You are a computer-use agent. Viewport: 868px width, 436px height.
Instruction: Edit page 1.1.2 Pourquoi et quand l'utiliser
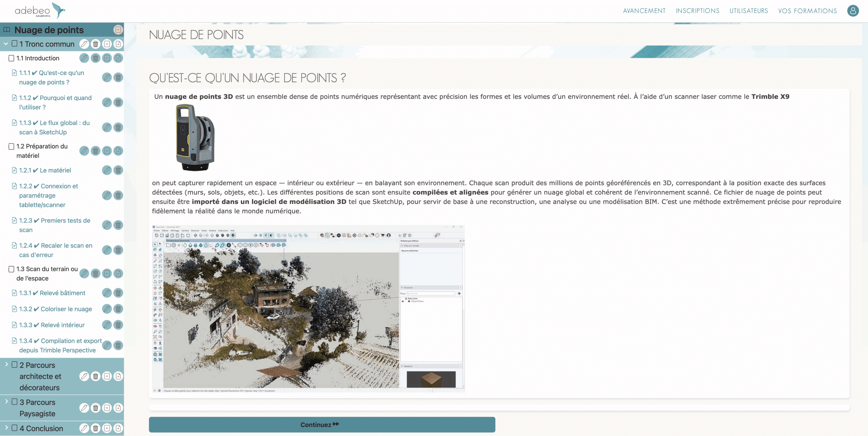tap(107, 102)
